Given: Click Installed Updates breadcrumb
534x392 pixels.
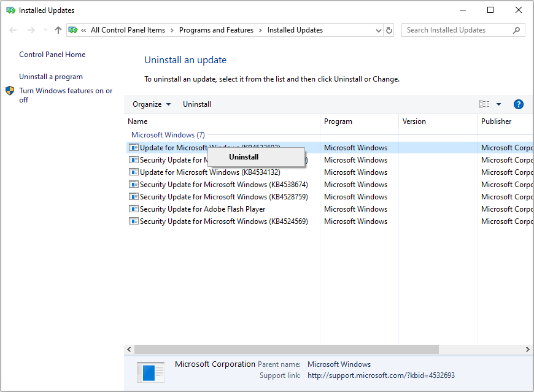Looking at the screenshot, I should tap(295, 30).
